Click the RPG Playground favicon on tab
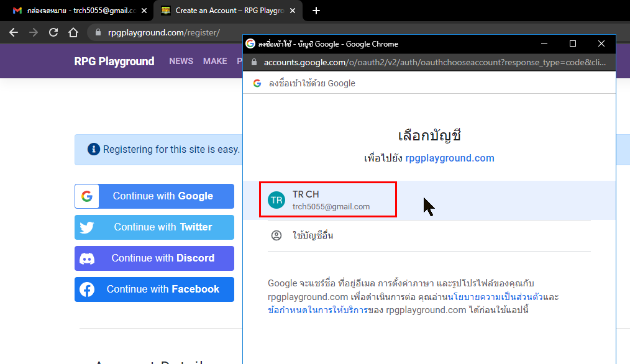Viewport: 630px width, 364px height. (165, 11)
